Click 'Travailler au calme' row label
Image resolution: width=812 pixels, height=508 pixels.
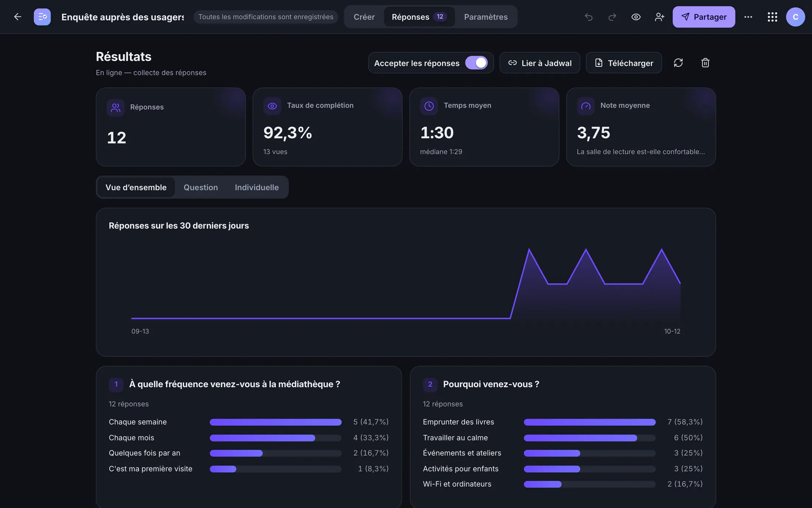[x=455, y=437]
